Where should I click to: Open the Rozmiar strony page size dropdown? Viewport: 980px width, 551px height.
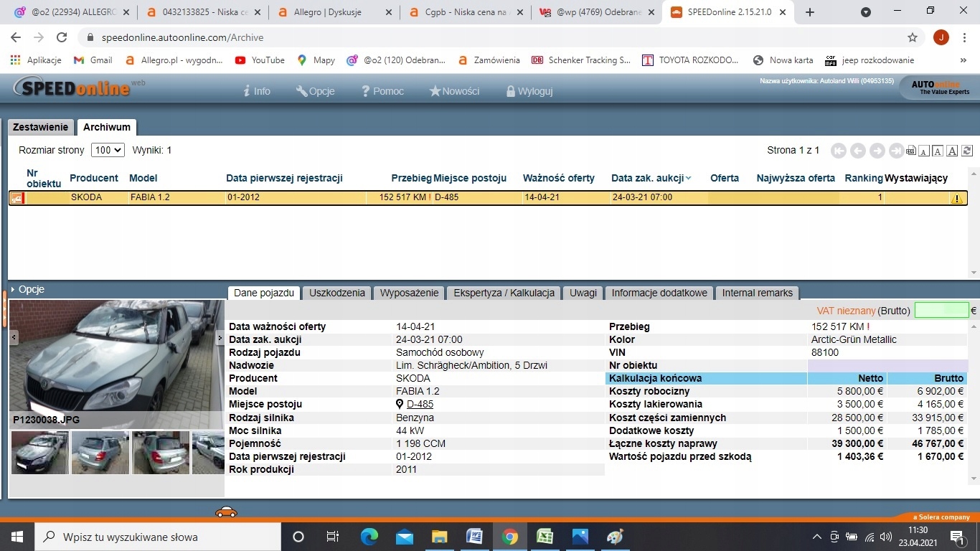click(x=108, y=151)
